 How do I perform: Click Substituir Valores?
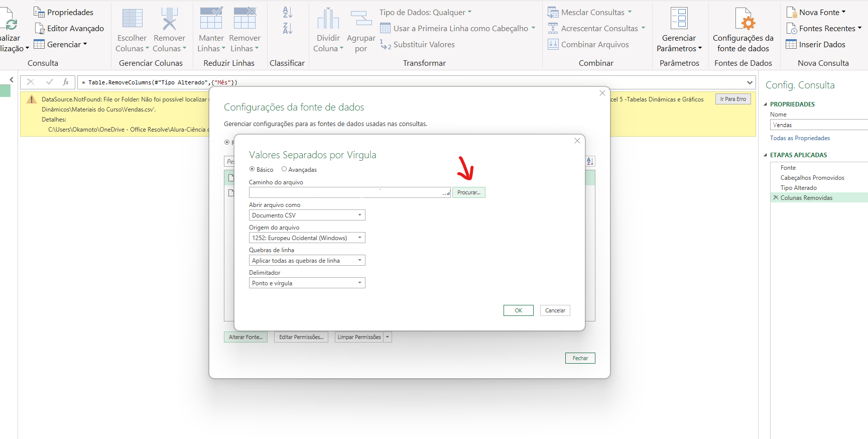(417, 44)
